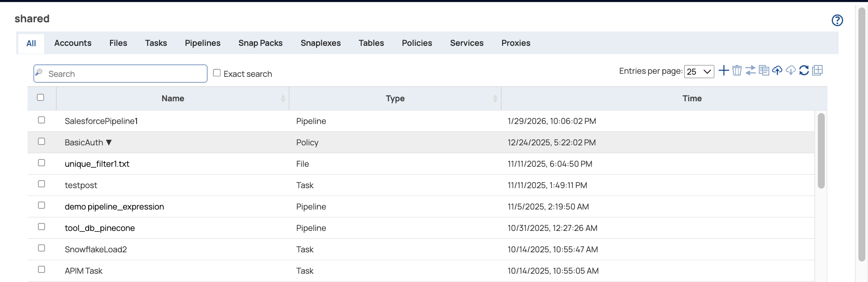This screenshot has height=282, width=868.
Task: Refresh the asset list
Action: click(804, 70)
